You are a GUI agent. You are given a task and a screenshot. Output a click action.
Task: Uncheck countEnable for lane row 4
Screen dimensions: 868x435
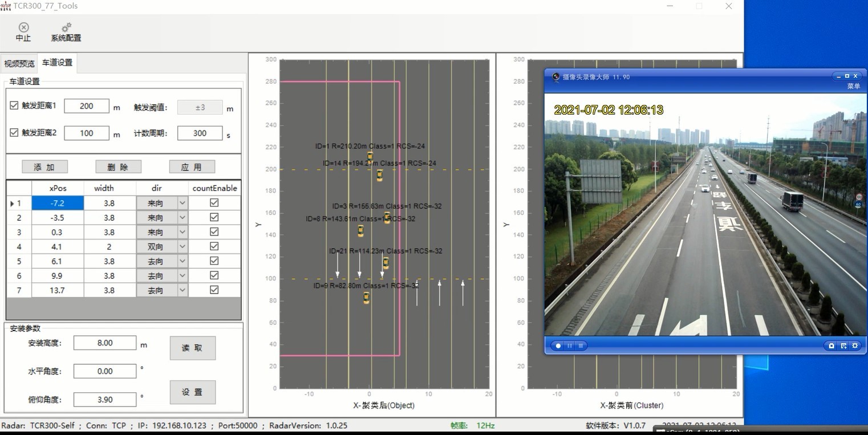(x=214, y=246)
